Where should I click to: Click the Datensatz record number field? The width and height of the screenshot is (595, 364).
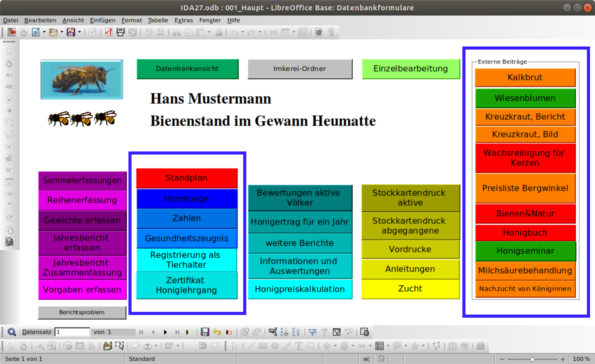(x=72, y=332)
